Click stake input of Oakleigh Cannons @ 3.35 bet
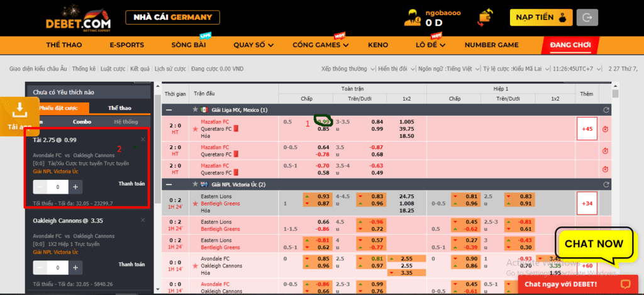 57,268
